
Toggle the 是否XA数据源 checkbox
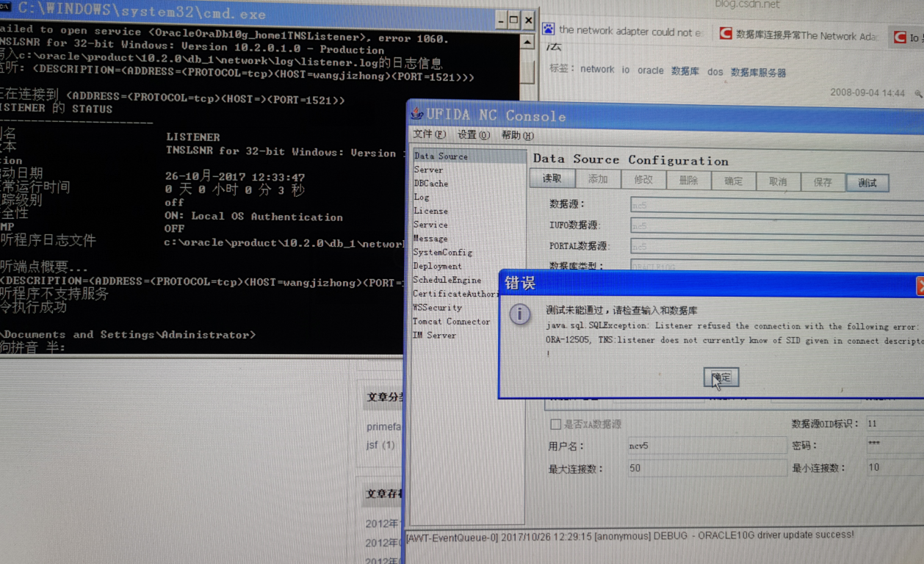556,424
